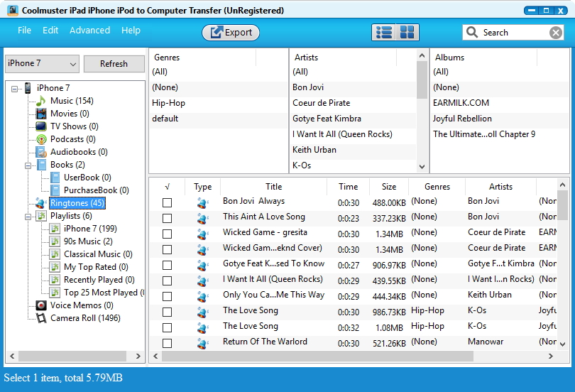Check the box for This Aint A Love Song
The width and height of the screenshot is (575, 392).
click(x=168, y=219)
